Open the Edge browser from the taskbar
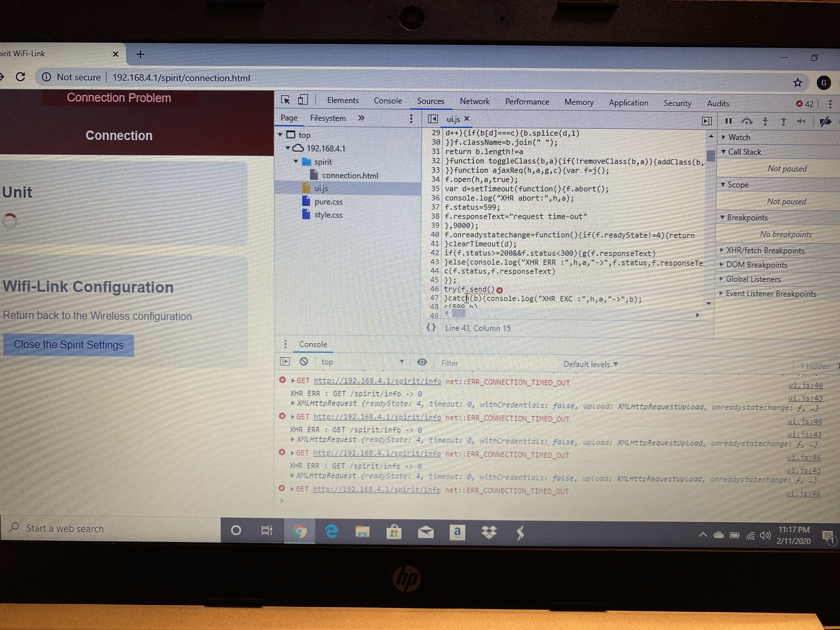840x630 pixels. pyautogui.click(x=331, y=531)
